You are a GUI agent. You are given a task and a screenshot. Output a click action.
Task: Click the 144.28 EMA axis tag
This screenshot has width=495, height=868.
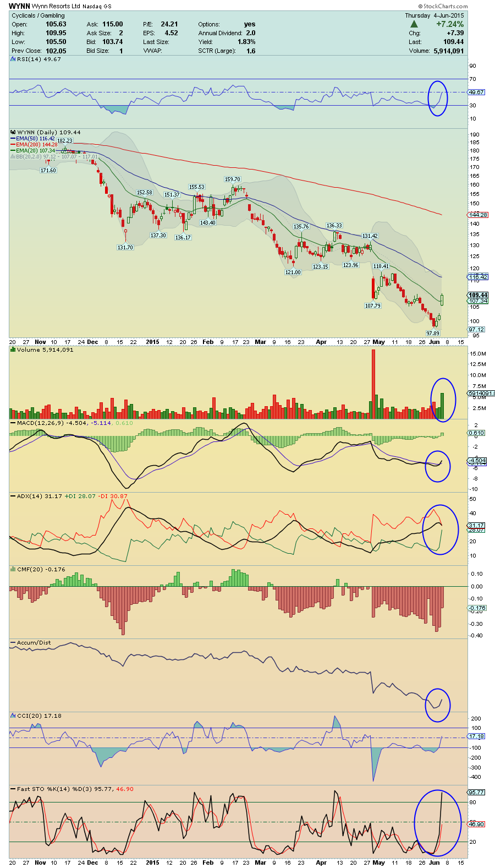[x=478, y=215]
